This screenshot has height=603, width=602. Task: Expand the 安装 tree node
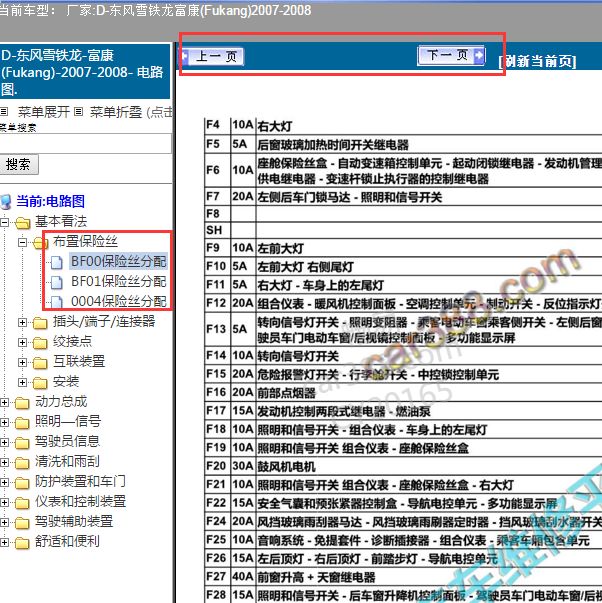coord(22,382)
